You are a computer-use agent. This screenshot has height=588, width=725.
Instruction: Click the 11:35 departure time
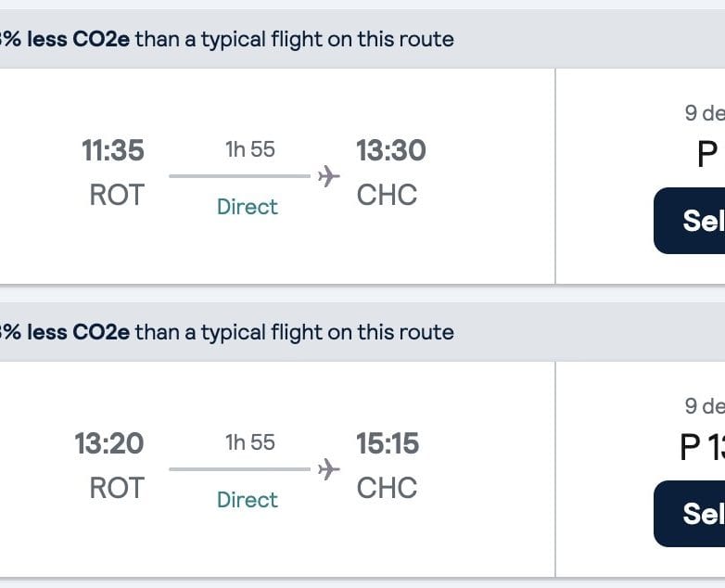tap(113, 150)
